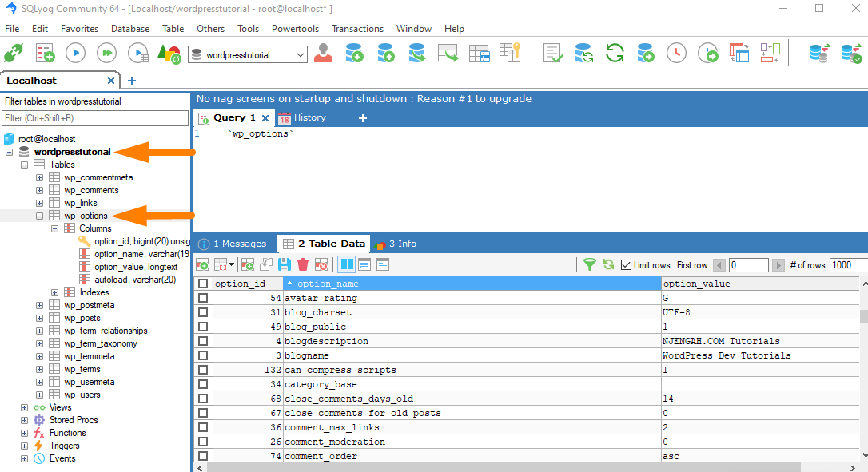Expand the Indexes node

pos(55,293)
